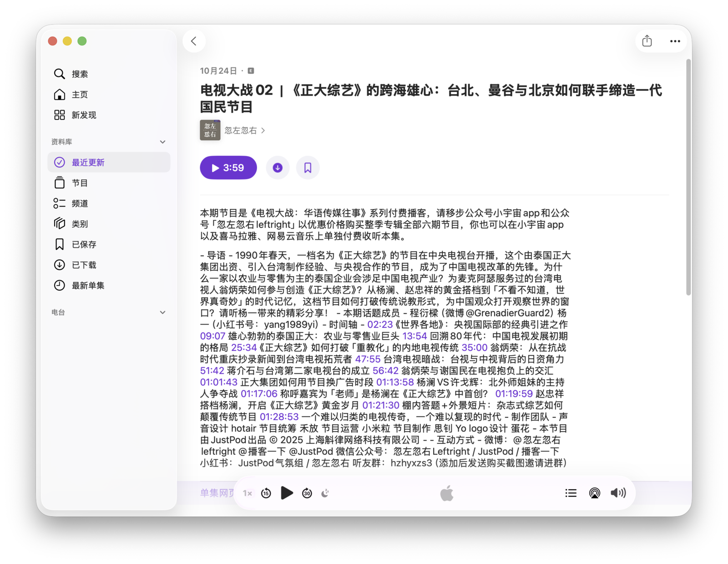Screen dimensions: 728x564
Task: Share this episode using the share icon
Action: tap(647, 41)
